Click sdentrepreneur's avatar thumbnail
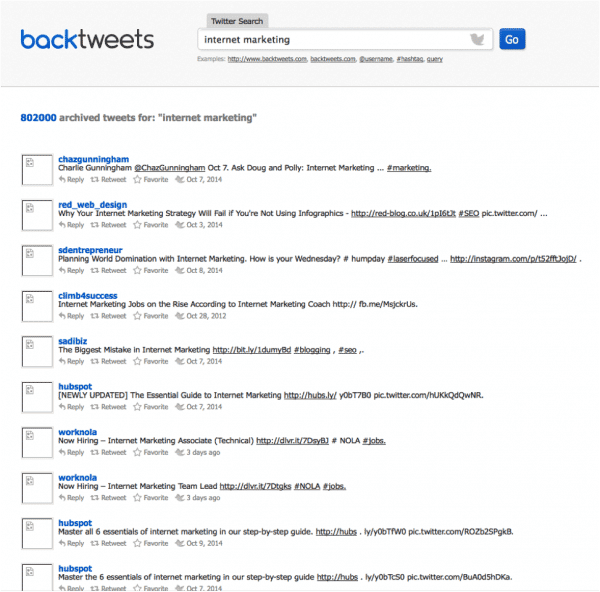The width and height of the screenshot is (600, 592). pos(37,261)
